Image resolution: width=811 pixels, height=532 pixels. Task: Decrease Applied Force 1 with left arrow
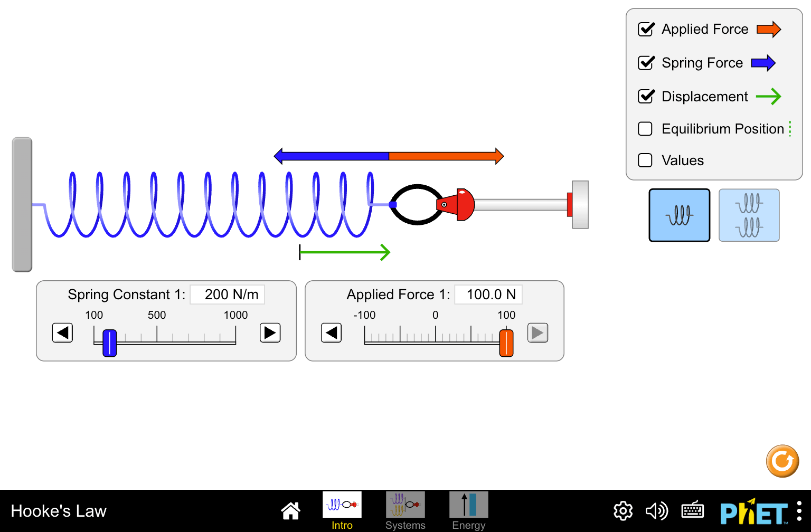coord(331,333)
